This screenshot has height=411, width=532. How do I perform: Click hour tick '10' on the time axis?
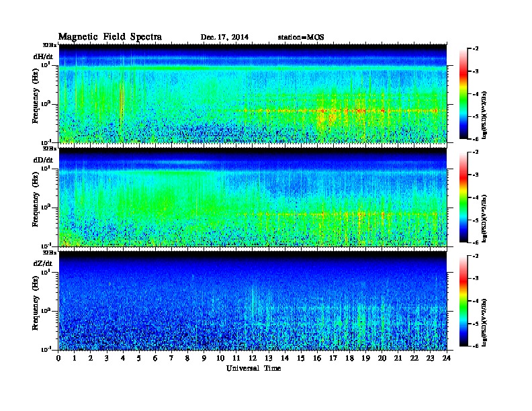(220, 359)
